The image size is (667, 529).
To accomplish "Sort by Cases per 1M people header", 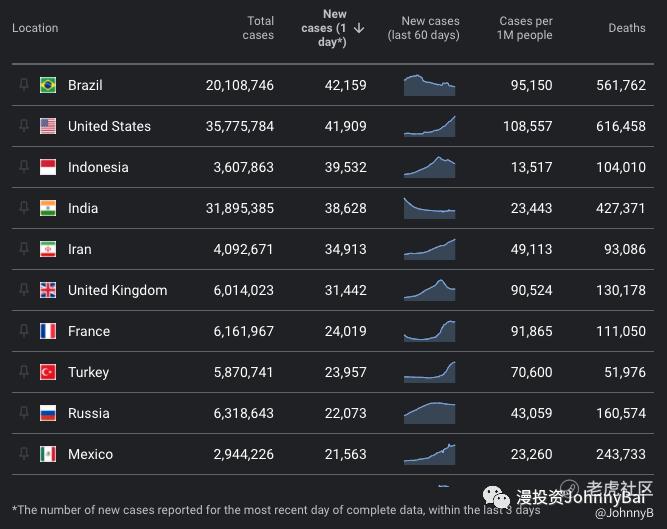I will click(526, 28).
